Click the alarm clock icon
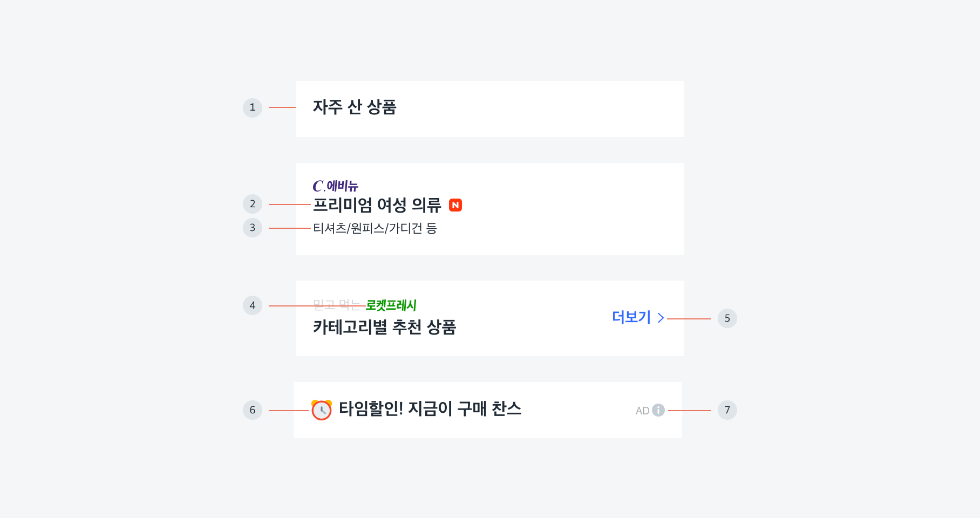This screenshot has width=980, height=518. [x=322, y=410]
